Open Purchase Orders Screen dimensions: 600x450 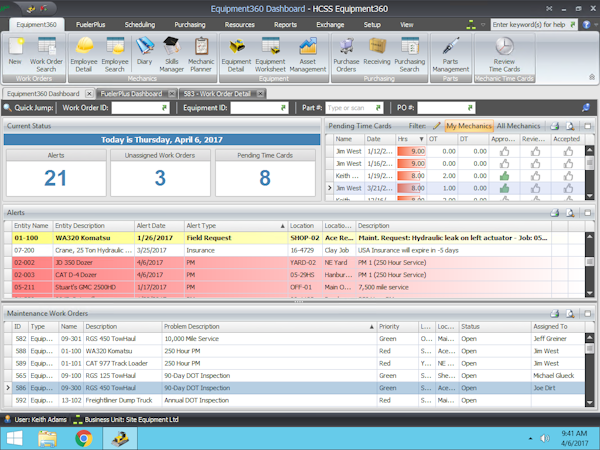tap(346, 55)
